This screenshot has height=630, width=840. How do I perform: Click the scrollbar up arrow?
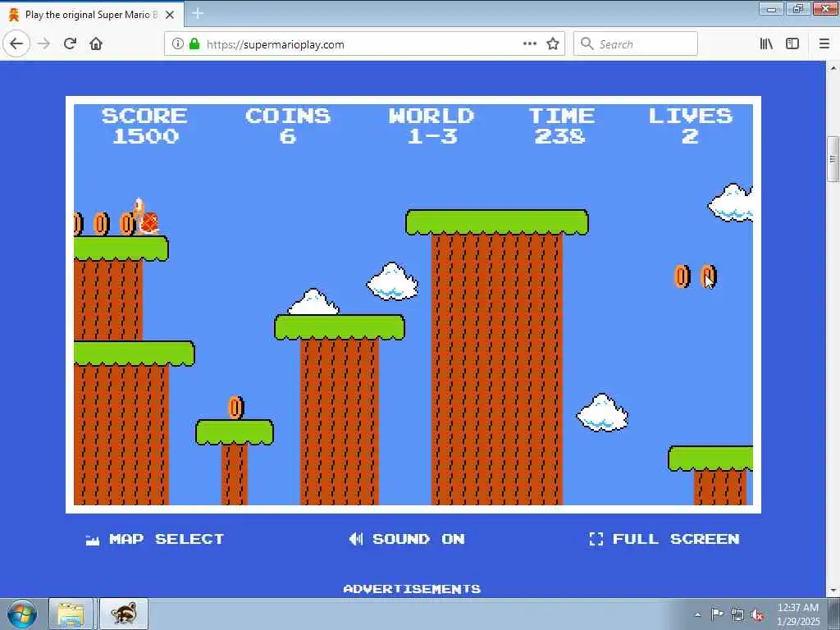[833, 69]
